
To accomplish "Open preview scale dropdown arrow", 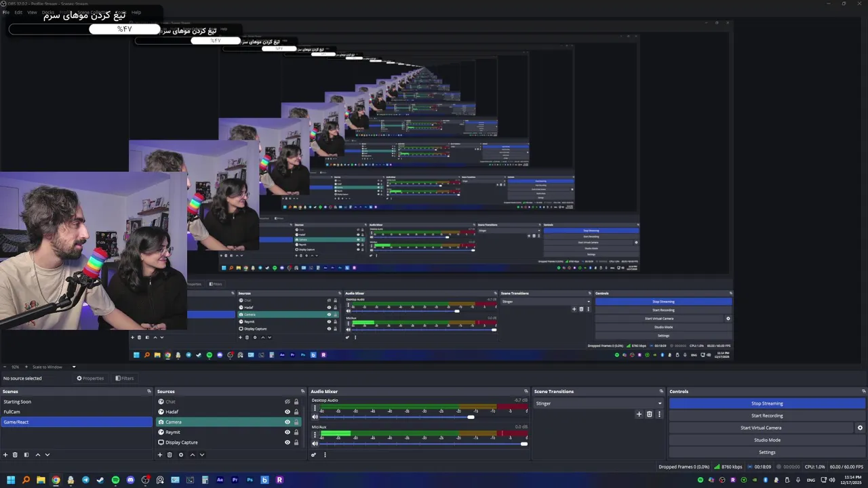I will [x=74, y=367].
